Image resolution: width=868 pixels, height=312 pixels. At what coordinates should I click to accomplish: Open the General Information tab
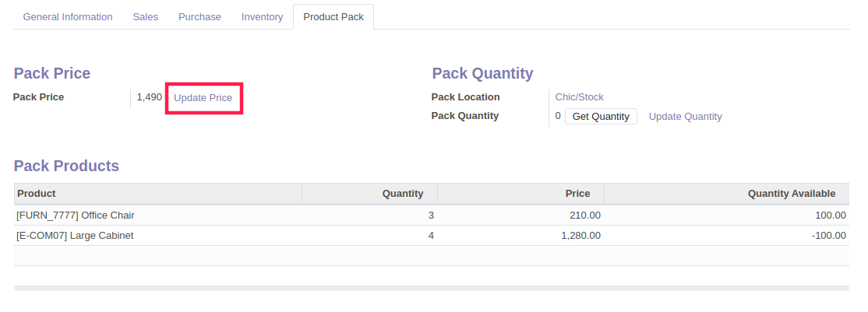[x=68, y=17]
